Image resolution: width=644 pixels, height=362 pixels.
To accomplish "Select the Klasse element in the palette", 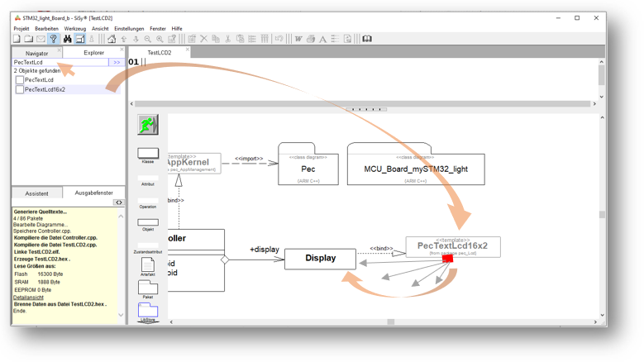I will pos(148,154).
